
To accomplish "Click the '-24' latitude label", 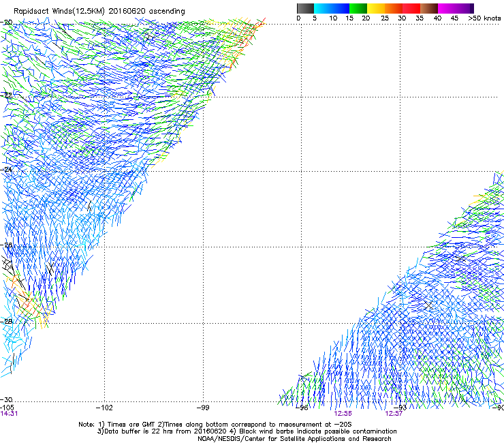I will coord(6,169).
